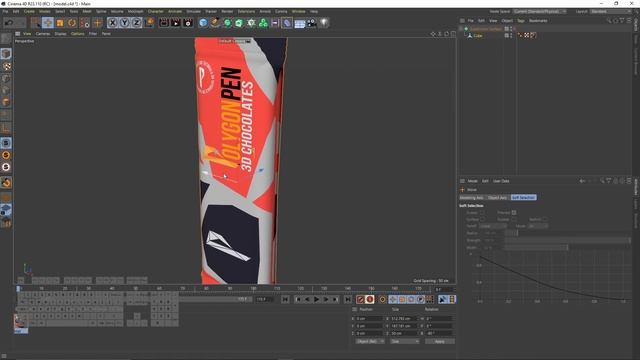Click the green Extrude generator icon
This screenshot has width=640, height=360.
click(239, 23)
